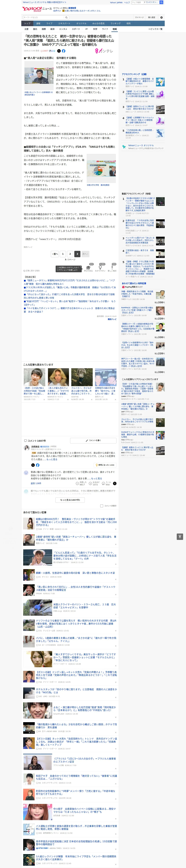Open article 中川翔子 出産直後のハイペース投稿
The image size is (186, 868).
point(84,810)
